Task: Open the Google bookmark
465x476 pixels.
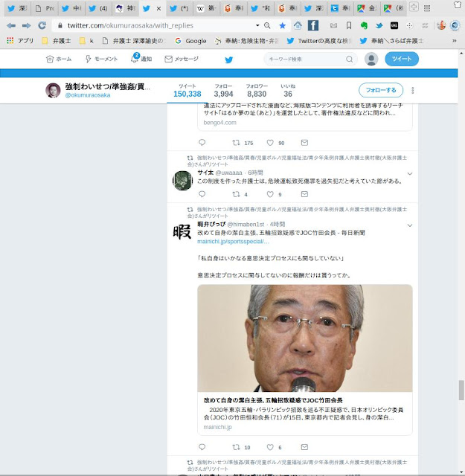Action: [x=190, y=41]
